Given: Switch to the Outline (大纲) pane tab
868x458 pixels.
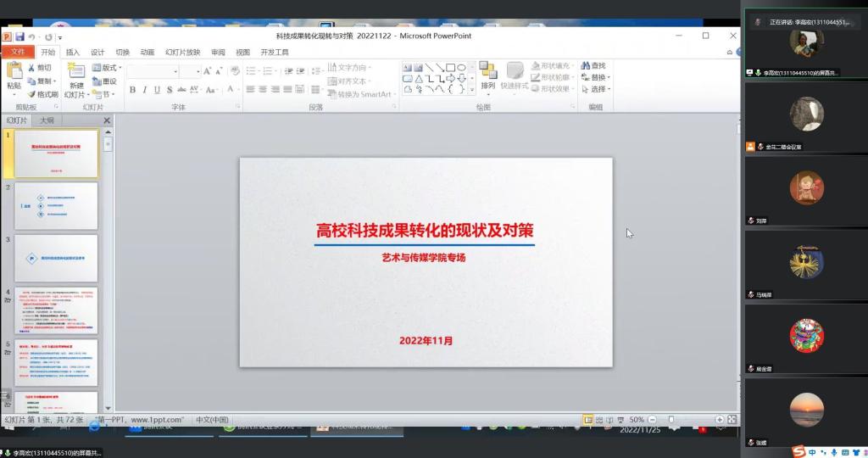Looking at the screenshot, I should pyautogui.click(x=47, y=120).
